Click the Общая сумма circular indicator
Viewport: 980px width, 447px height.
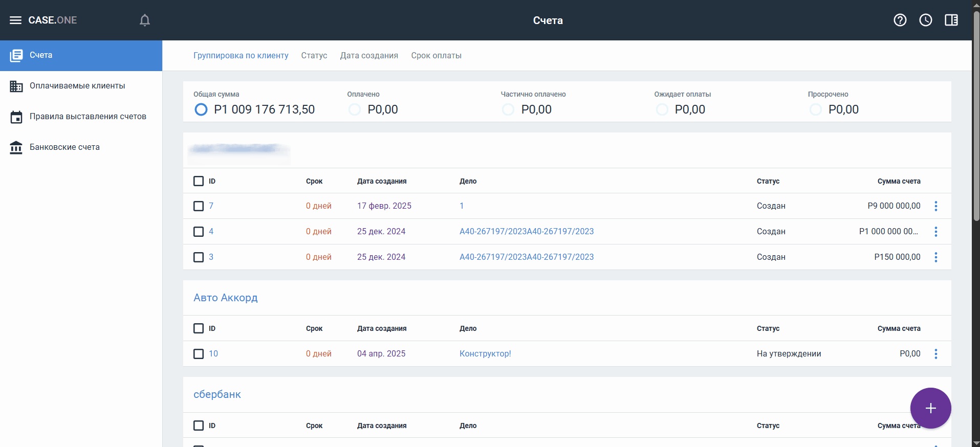point(201,109)
